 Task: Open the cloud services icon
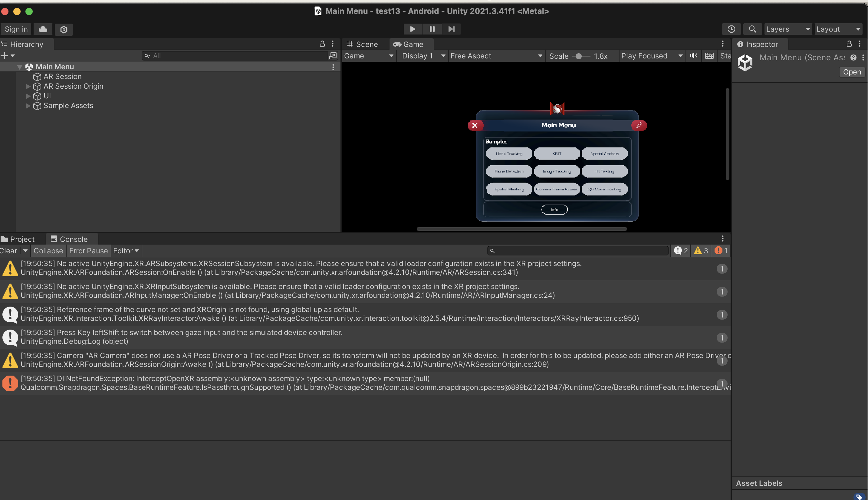[43, 29]
